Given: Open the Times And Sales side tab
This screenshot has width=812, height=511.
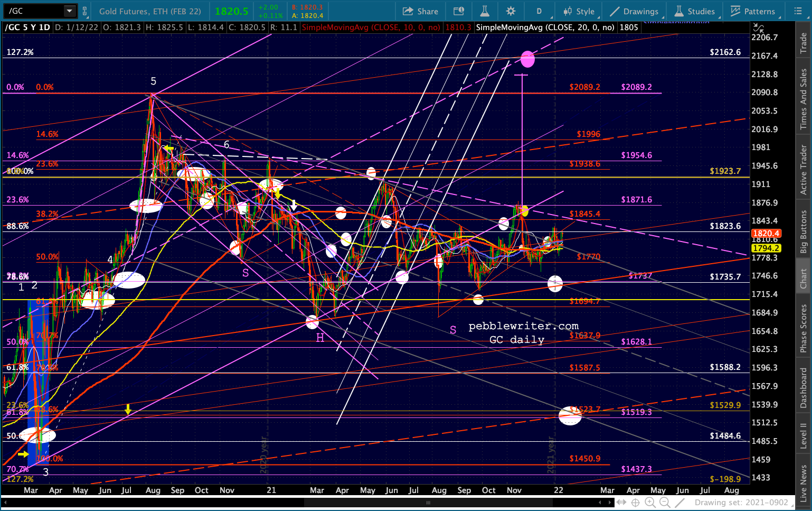Looking at the screenshot, I should 804,98.
